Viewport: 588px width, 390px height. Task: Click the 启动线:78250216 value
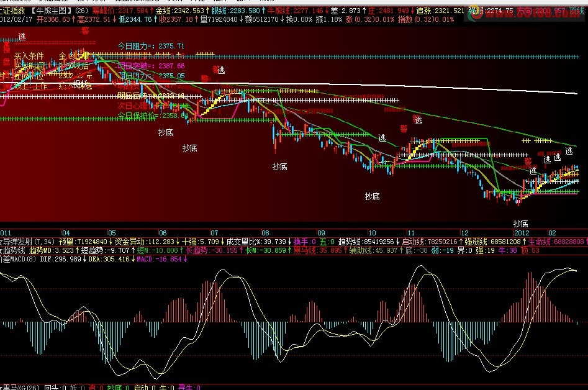432,242
